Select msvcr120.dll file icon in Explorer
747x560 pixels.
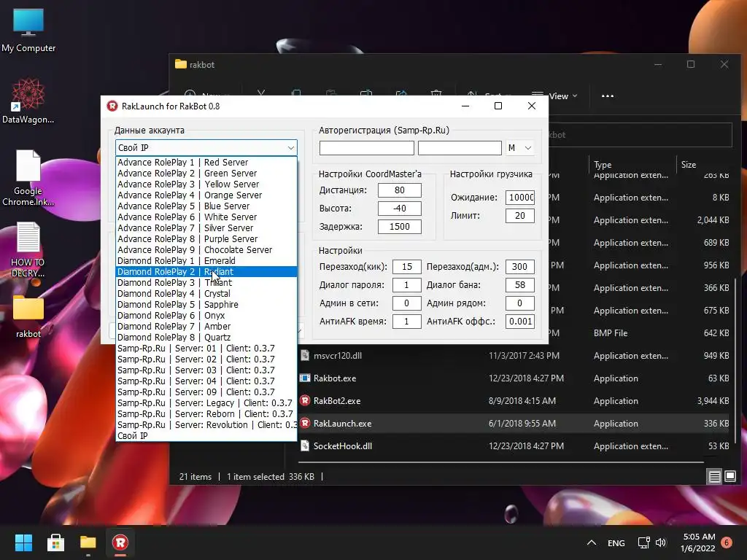coord(305,356)
